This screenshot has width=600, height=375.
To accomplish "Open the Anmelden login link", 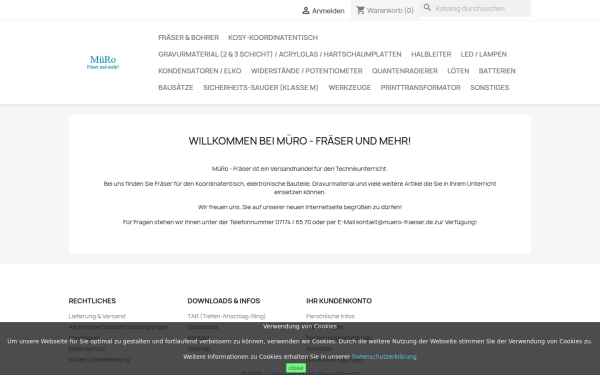I will [323, 11].
